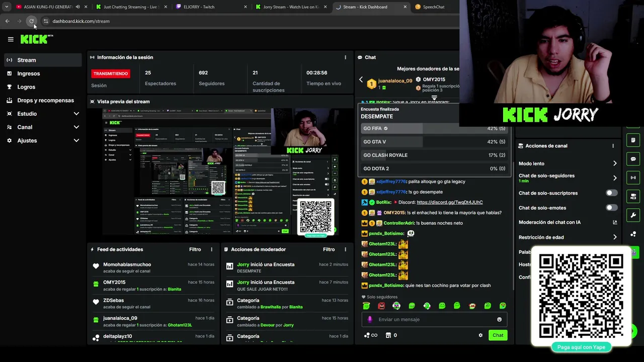Click the three-dots cluster icon in right sidebar
The height and width of the screenshot is (362, 644).
click(633, 234)
